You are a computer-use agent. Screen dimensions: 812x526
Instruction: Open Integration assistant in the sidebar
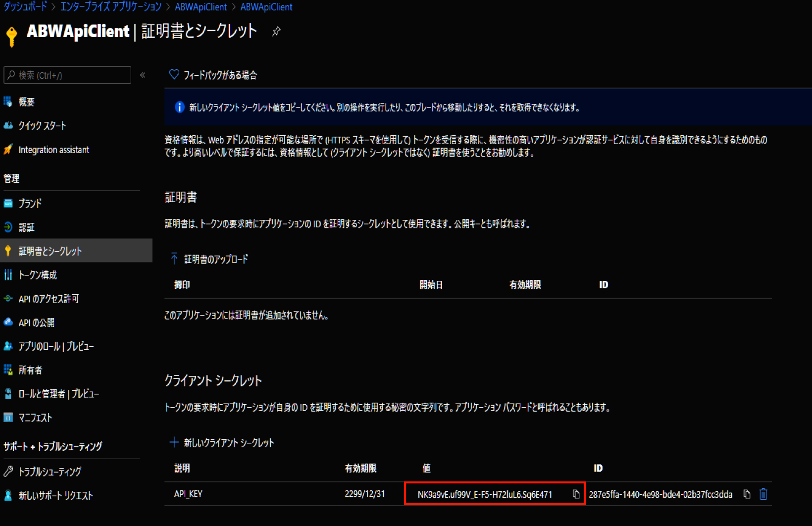click(53, 150)
